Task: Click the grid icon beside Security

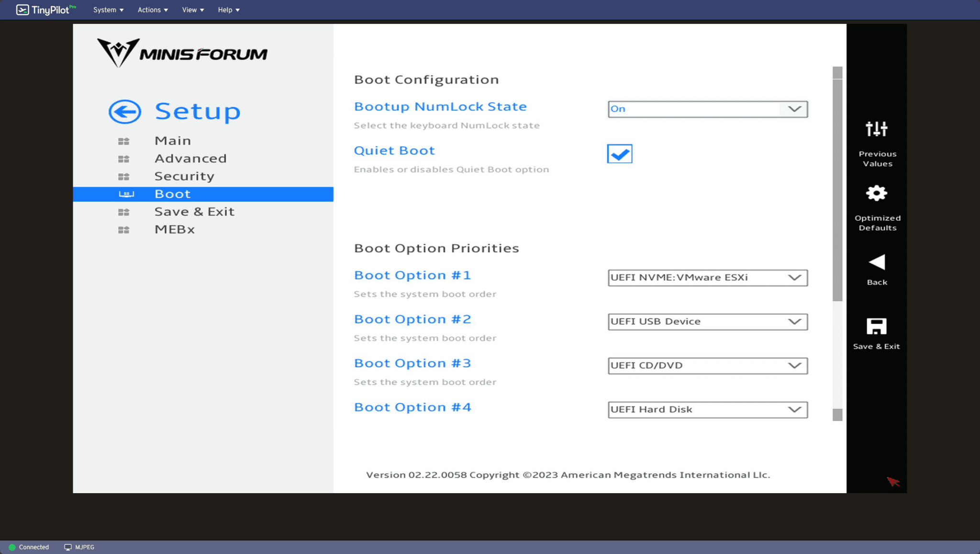Action: 123,176
